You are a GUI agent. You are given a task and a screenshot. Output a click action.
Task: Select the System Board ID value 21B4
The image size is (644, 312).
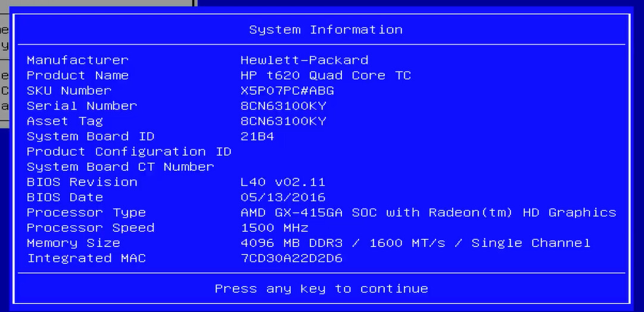257,136
